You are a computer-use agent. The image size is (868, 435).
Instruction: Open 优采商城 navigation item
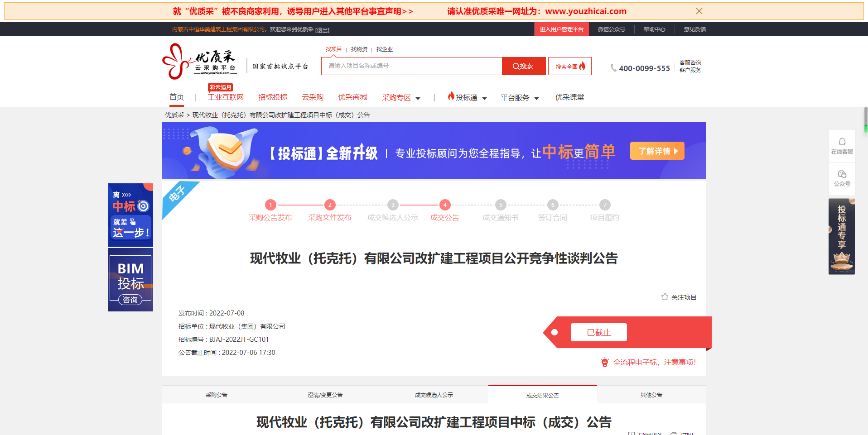point(352,97)
